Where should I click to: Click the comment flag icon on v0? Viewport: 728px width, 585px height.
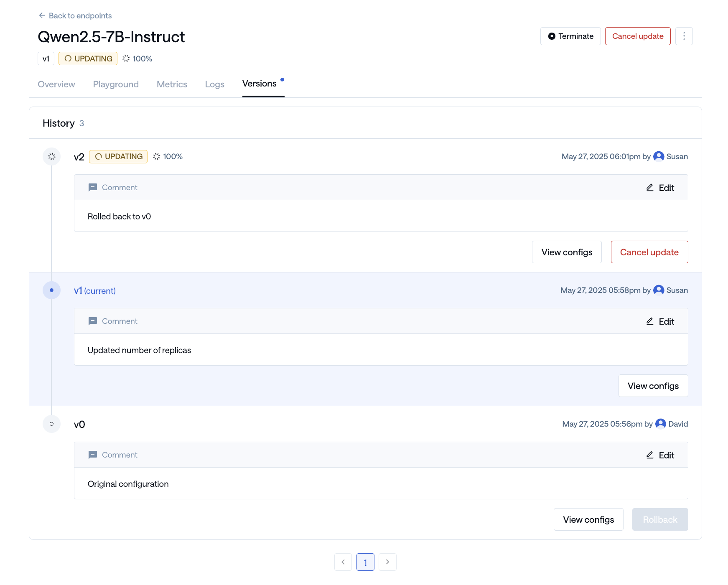pyautogui.click(x=93, y=455)
